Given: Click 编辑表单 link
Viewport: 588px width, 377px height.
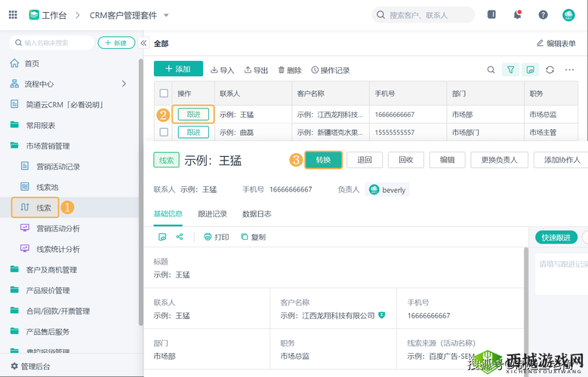Looking at the screenshot, I should [556, 43].
